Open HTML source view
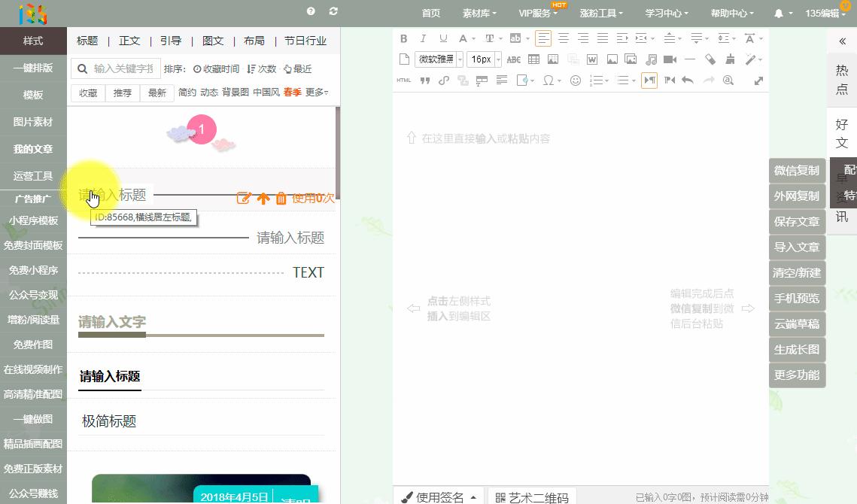The height and width of the screenshot is (504, 857). click(x=404, y=80)
